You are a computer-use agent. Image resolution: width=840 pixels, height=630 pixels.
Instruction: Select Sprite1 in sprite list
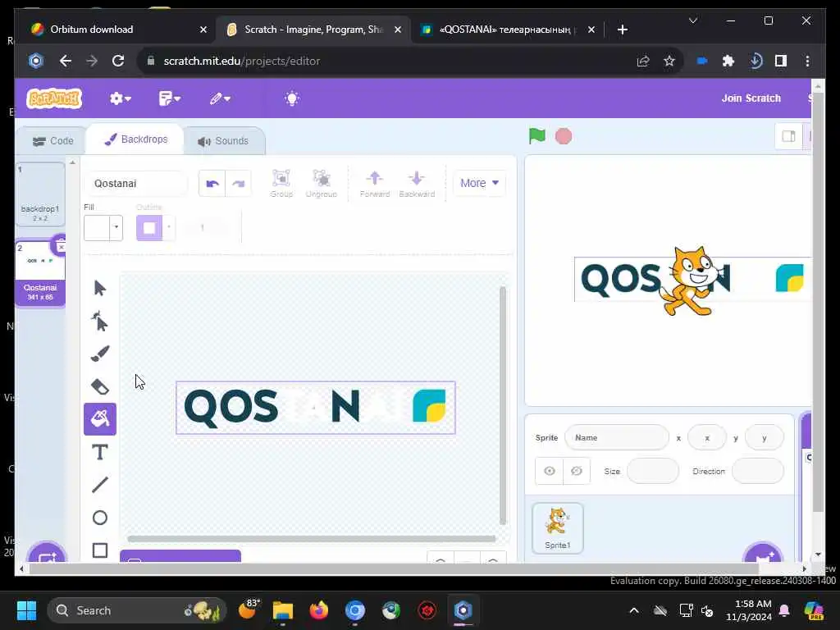click(557, 527)
